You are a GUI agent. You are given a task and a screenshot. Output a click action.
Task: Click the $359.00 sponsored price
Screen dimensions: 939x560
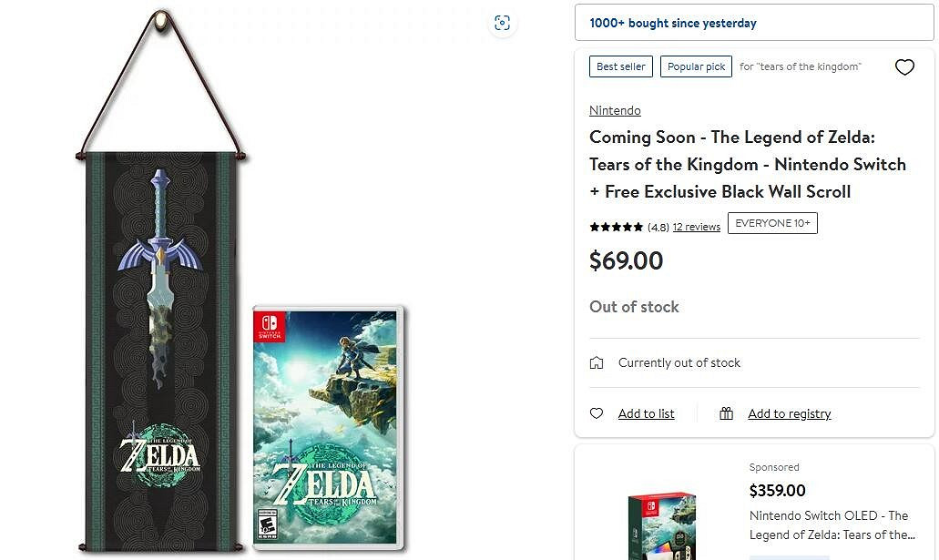click(x=777, y=491)
